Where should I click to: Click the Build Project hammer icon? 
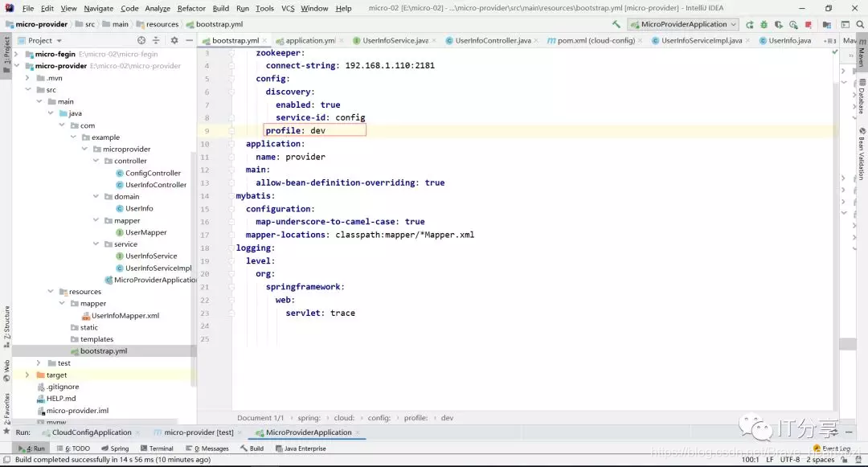click(x=616, y=24)
